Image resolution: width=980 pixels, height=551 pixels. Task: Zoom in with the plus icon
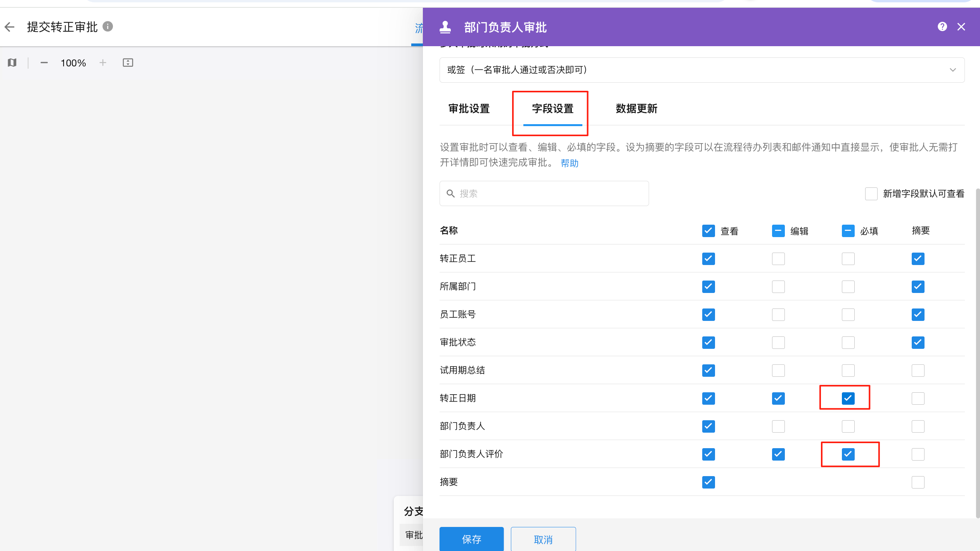tap(103, 62)
